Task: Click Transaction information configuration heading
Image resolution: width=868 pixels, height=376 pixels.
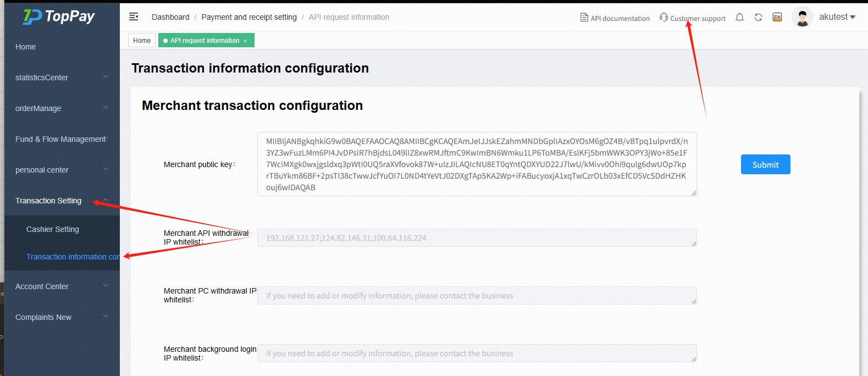Action: [250, 68]
